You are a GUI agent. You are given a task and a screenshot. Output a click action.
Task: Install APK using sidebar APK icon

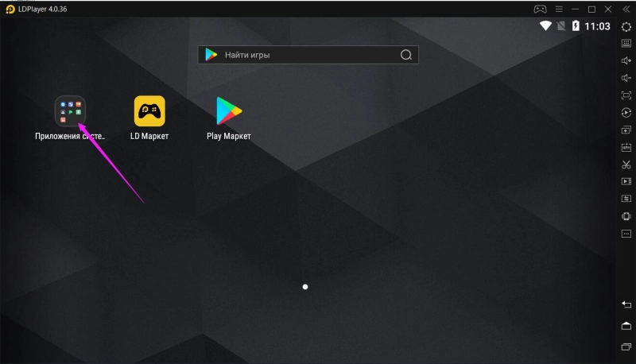626,148
